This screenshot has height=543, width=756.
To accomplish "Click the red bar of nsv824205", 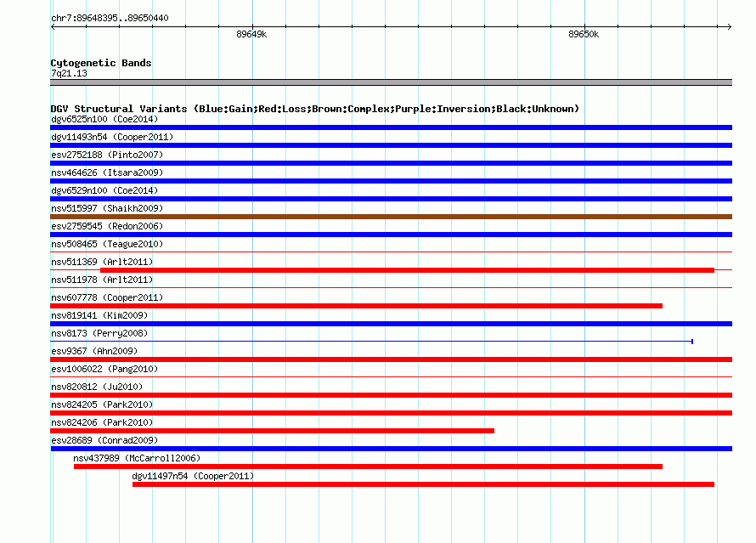I will click(391, 413).
